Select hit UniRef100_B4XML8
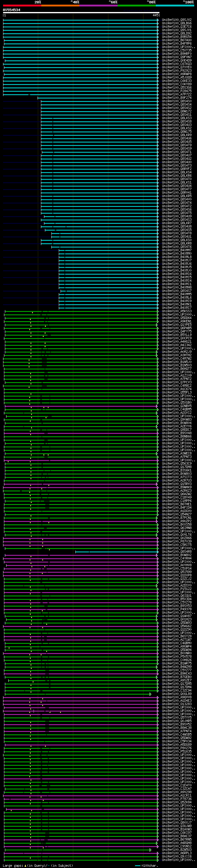 coord(177,257)
